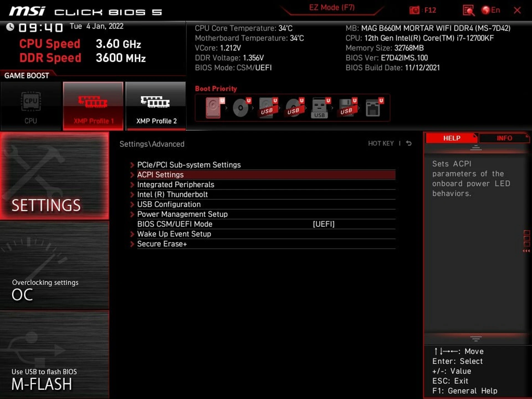Select the BIOS CSM/UEFI Mode label
Screen dimensions: 532x399
[x=175, y=224]
